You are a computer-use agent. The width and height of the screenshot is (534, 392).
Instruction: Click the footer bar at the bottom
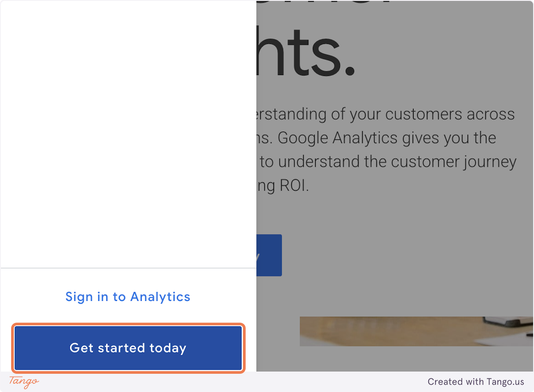pos(267,382)
